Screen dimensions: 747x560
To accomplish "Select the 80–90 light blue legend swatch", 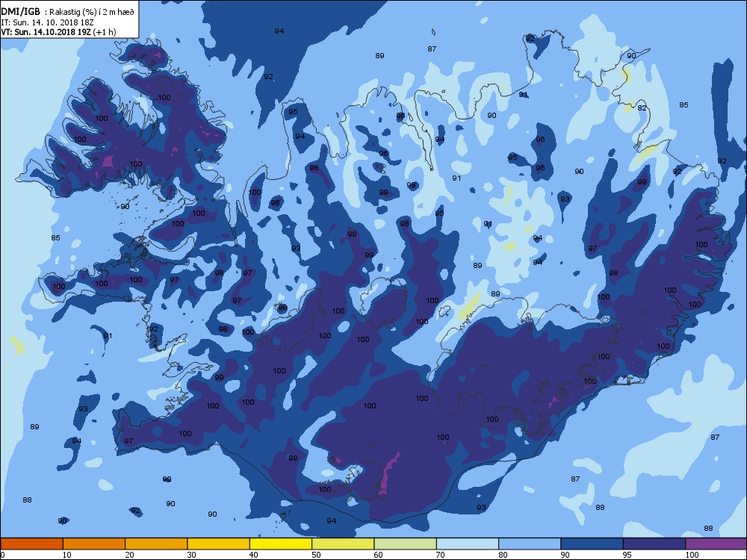I will click(530, 544).
